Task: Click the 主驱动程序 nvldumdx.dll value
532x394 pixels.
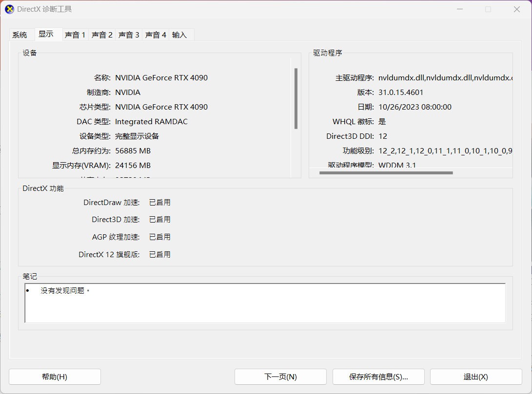Action: click(x=445, y=77)
